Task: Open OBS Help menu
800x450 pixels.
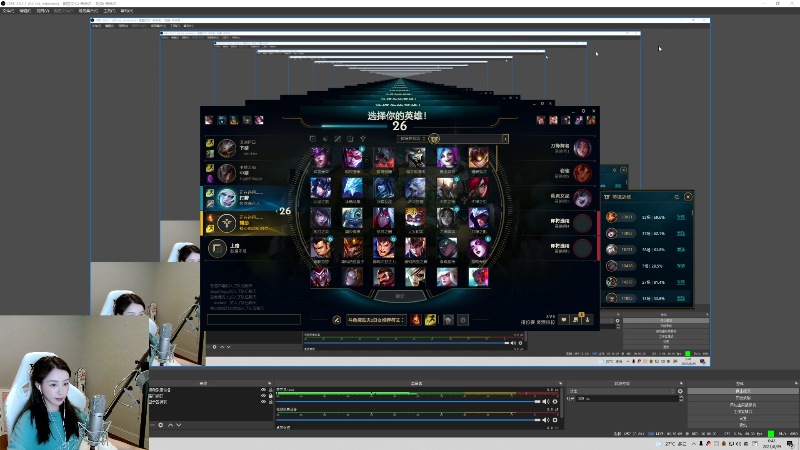Action: click(127, 11)
